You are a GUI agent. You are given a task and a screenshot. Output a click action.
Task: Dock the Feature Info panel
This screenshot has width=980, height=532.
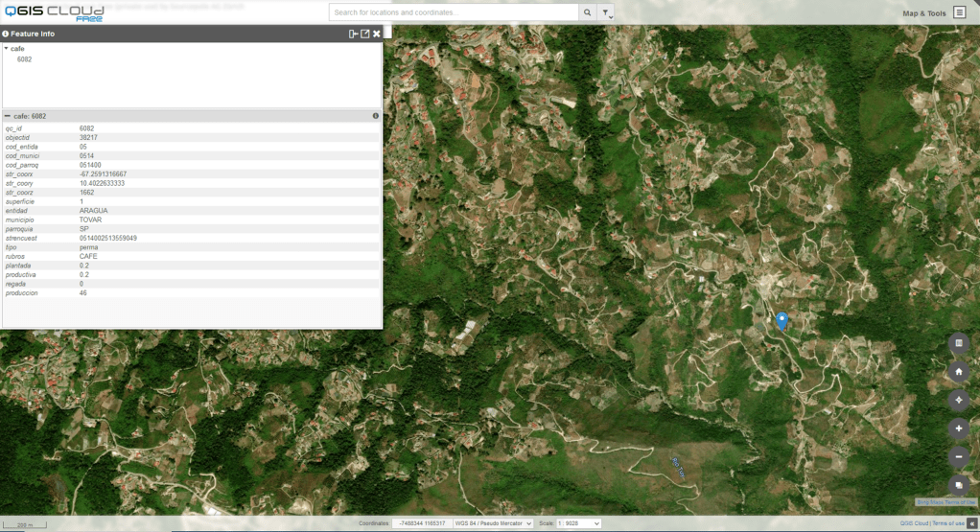[353, 34]
